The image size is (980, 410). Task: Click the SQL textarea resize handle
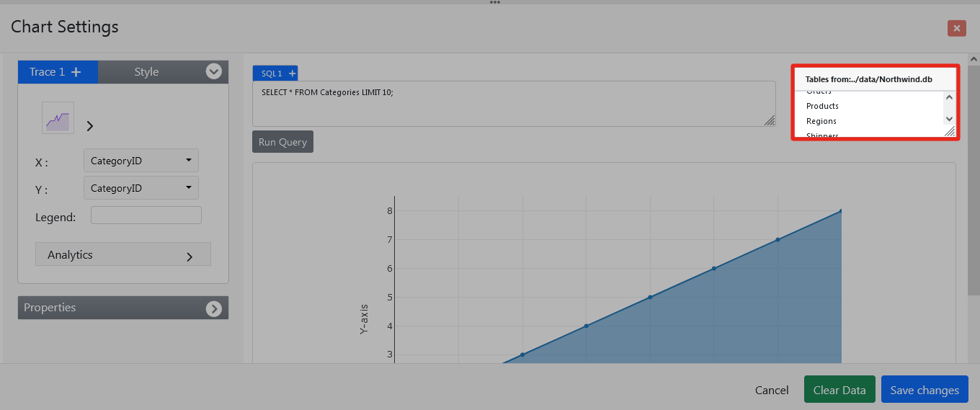click(770, 120)
